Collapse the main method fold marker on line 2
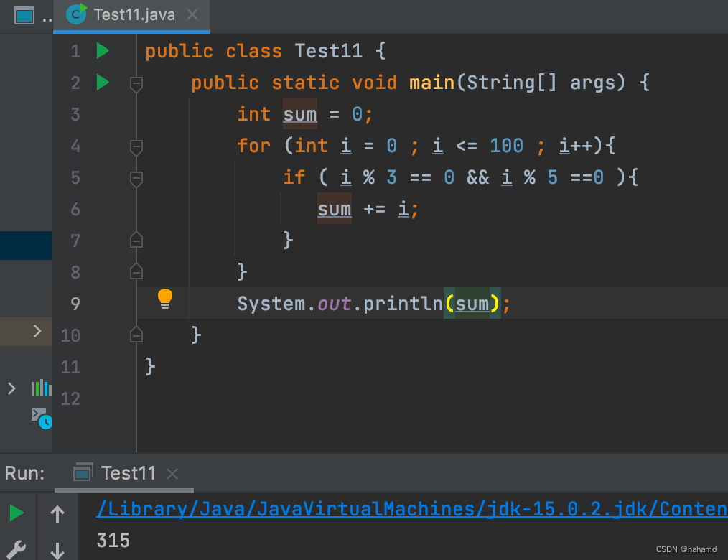The height and width of the screenshot is (560, 728). click(136, 84)
